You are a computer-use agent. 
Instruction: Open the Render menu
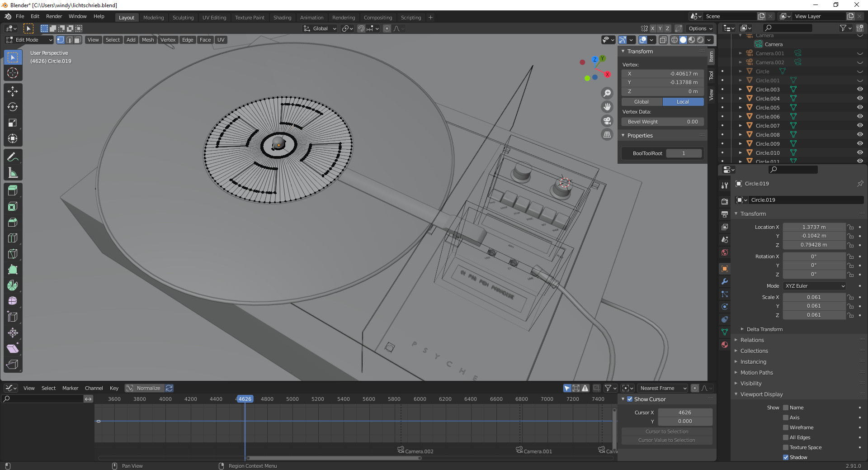54,16
